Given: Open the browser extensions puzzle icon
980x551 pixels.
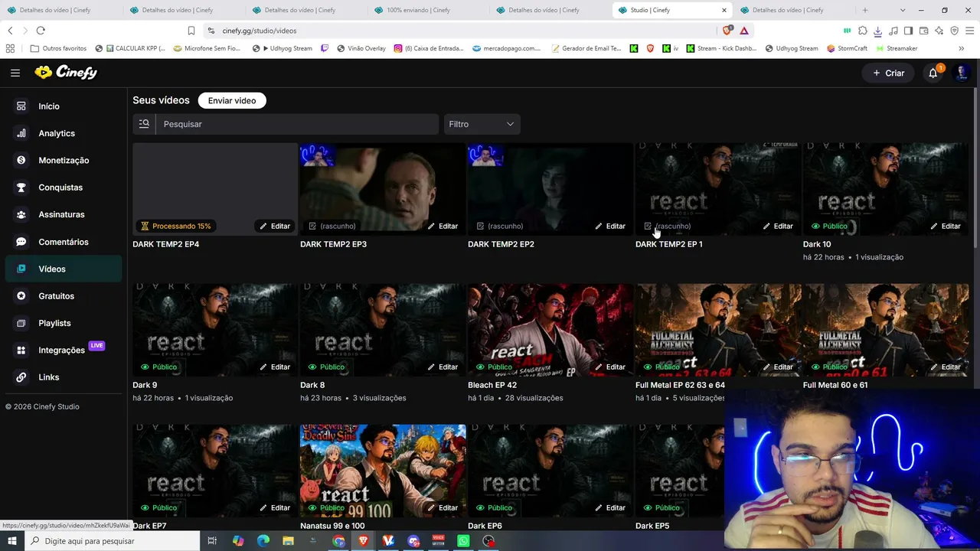Looking at the screenshot, I should [x=863, y=31].
